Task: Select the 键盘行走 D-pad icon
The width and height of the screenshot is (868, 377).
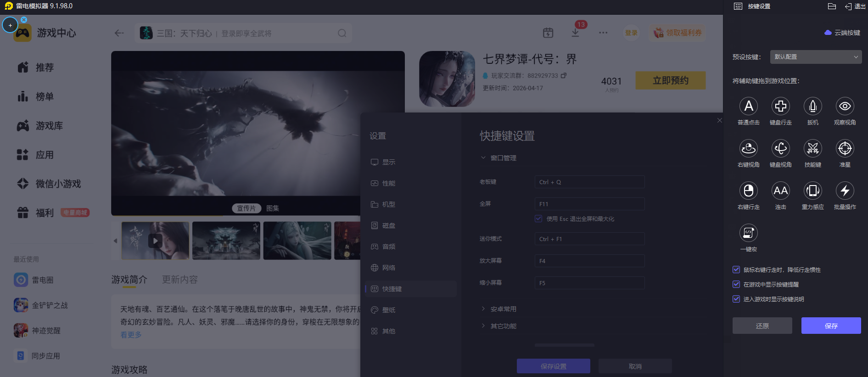Action: (x=780, y=107)
